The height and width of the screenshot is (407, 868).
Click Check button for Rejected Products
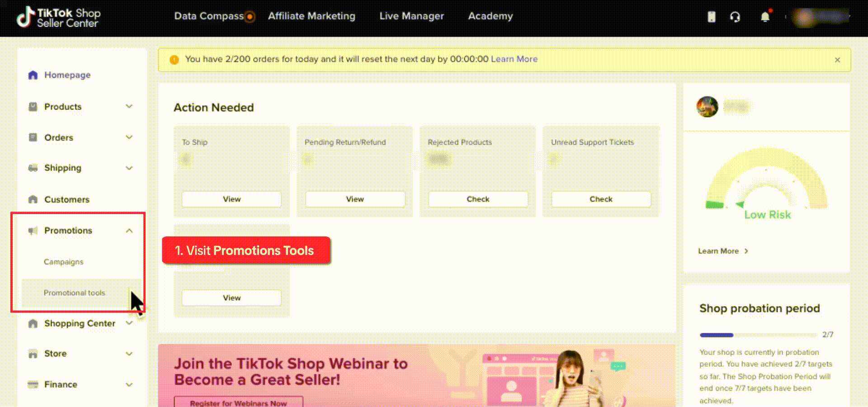[478, 199]
